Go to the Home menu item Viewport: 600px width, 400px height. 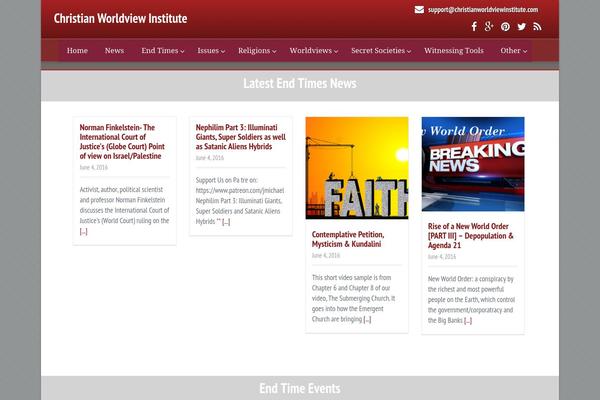[x=77, y=51]
